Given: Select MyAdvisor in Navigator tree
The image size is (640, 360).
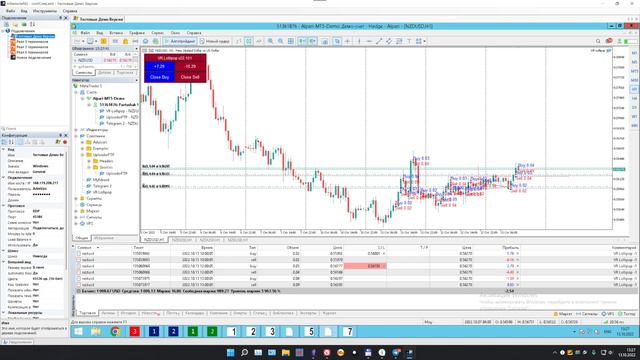Looking at the screenshot, I should [x=101, y=180].
